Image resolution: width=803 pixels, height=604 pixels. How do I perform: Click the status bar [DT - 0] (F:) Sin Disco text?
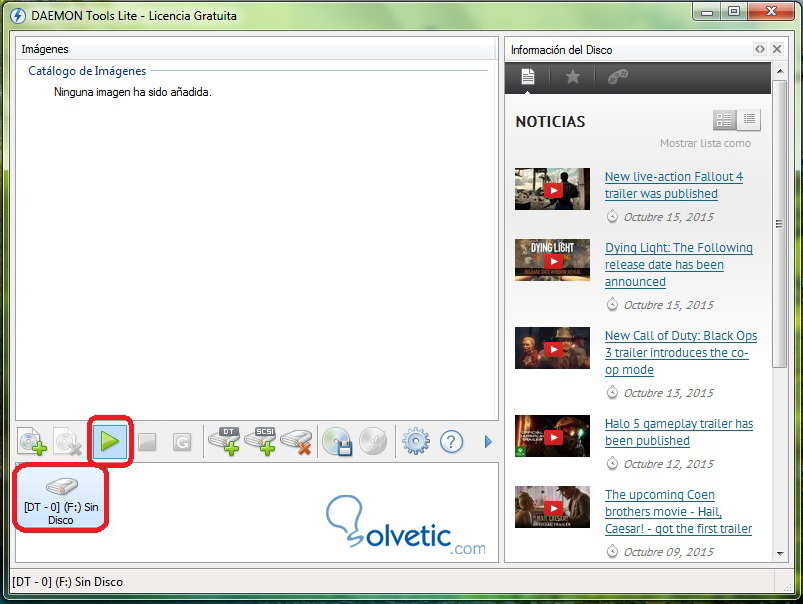pyautogui.click(x=67, y=582)
